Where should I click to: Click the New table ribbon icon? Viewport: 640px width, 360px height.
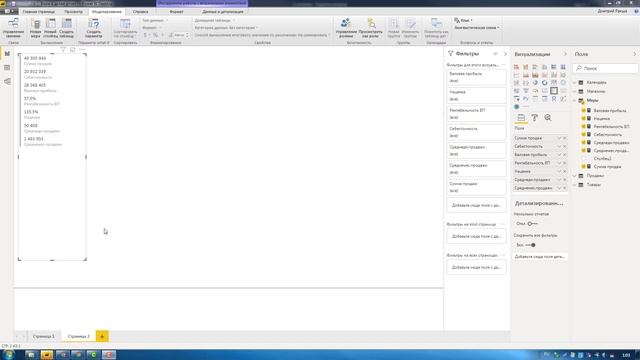click(67, 27)
